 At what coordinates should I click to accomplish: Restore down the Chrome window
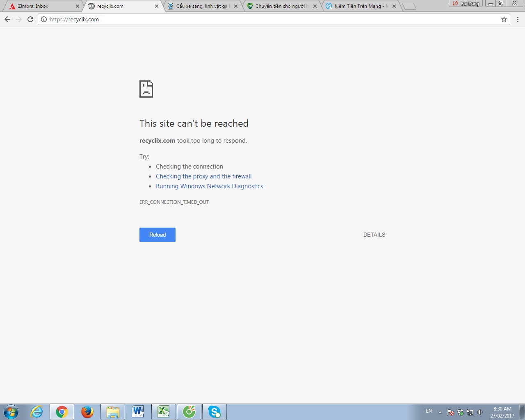coord(500,4)
